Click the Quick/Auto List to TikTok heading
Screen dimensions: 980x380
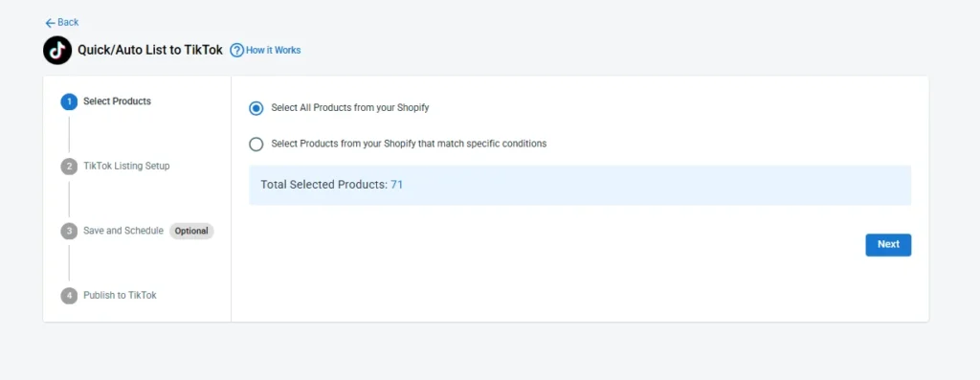click(150, 50)
